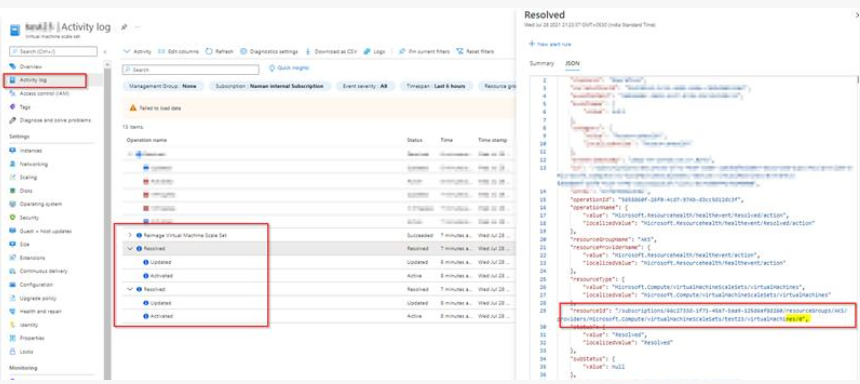Open the Management Group filter pill
Viewport: 860px width, 384px height.
pyautogui.click(x=163, y=86)
